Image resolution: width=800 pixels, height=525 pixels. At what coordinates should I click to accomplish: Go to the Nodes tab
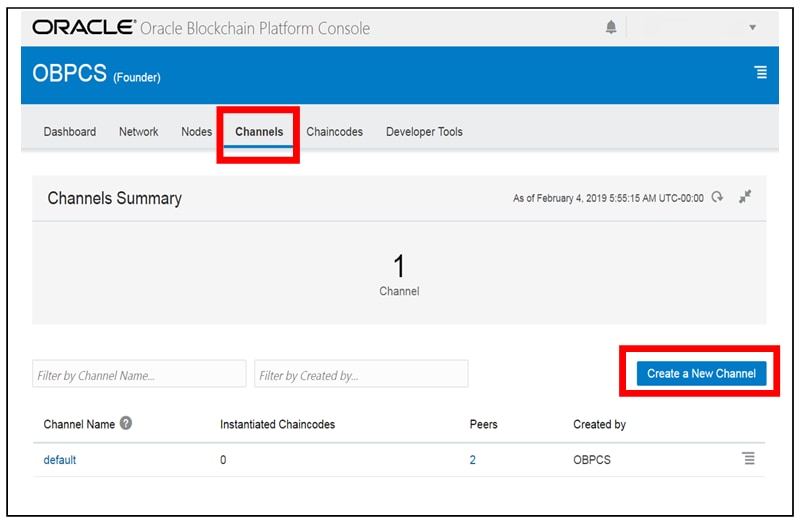(196, 132)
